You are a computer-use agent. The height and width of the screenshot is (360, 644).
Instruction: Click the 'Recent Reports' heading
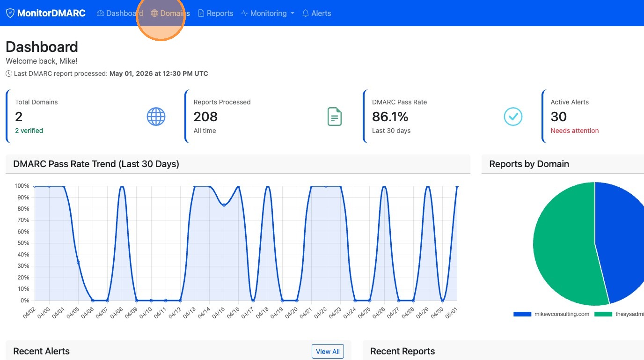click(402, 351)
